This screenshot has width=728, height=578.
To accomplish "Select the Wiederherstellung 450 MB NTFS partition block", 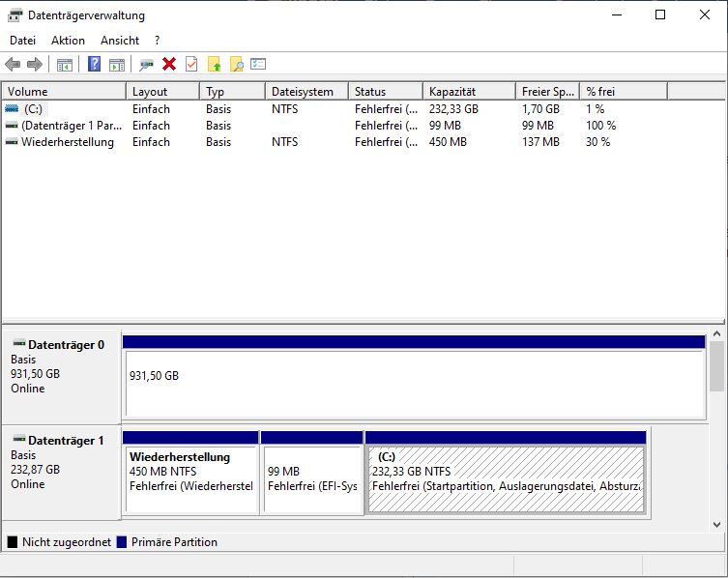I will point(190,472).
